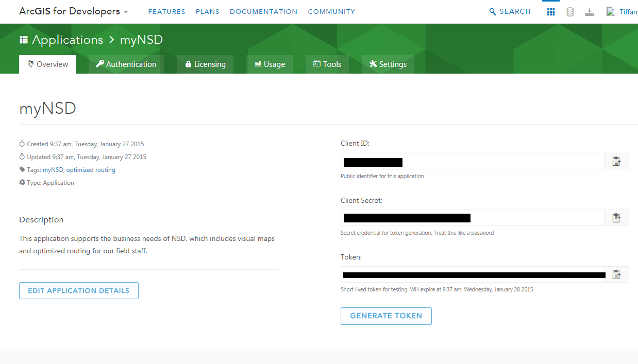Open the Community menu
Image resolution: width=638 pixels, height=364 pixels.
pos(331,12)
